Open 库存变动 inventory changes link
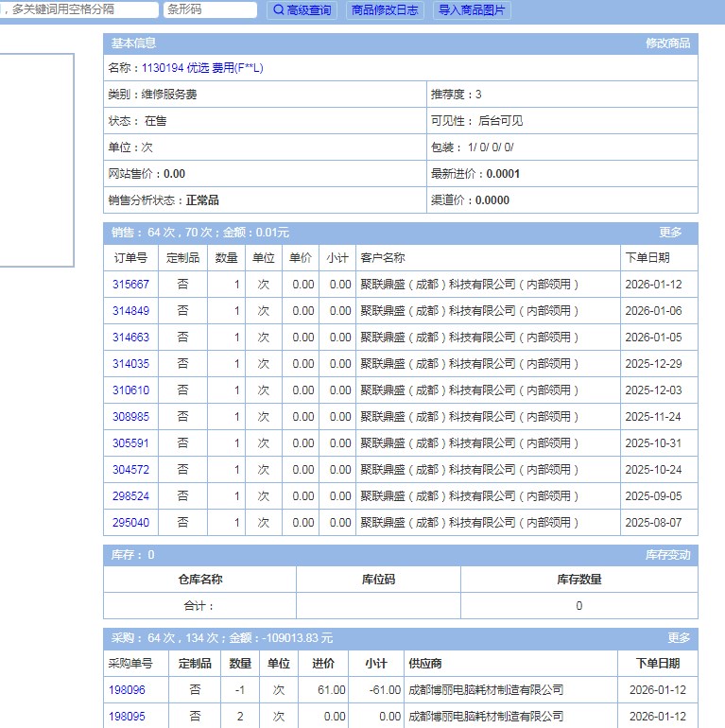The width and height of the screenshot is (725, 728). click(x=667, y=555)
